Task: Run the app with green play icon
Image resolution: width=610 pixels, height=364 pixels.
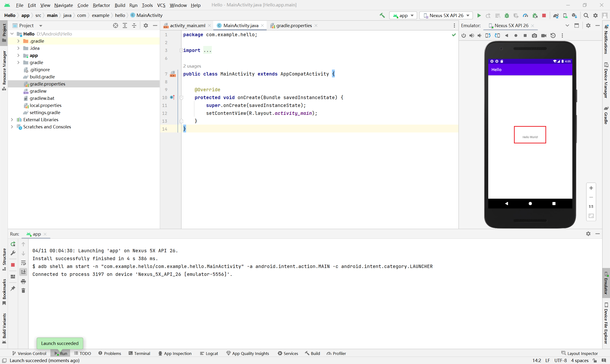Action: coord(479,15)
